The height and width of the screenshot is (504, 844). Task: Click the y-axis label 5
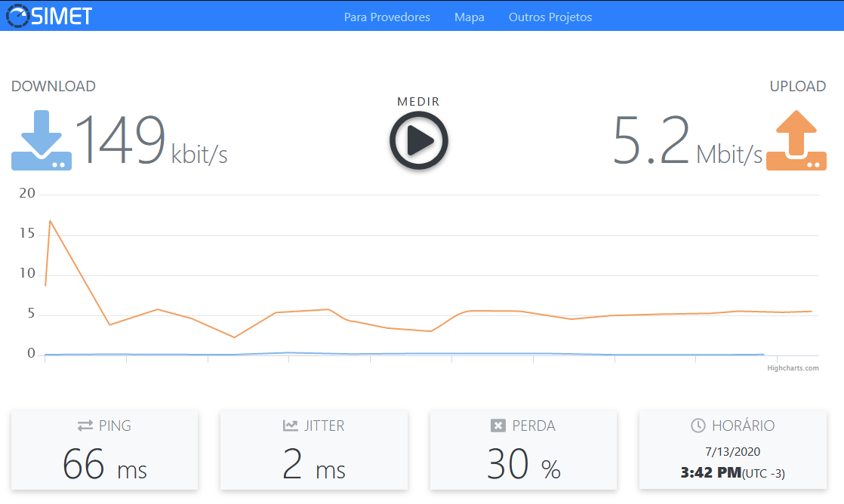point(31,314)
